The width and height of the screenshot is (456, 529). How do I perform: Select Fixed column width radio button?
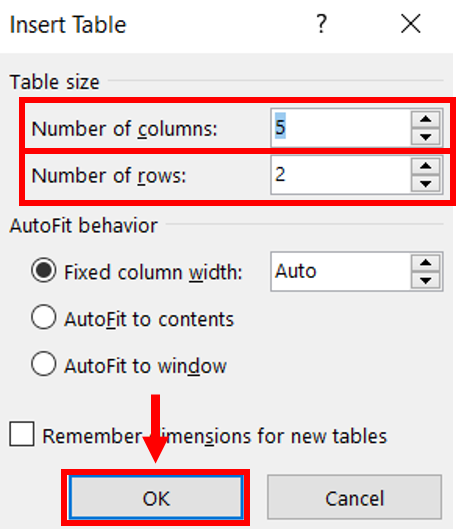point(44,270)
